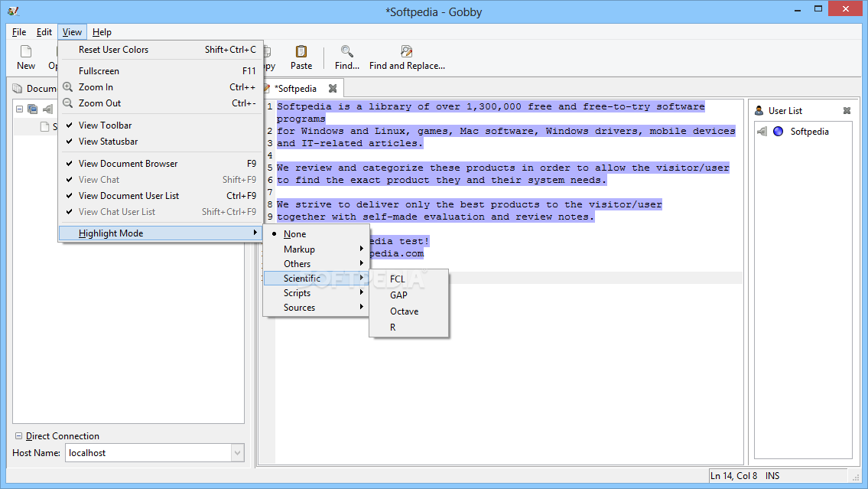This screenshot has height=489, width=868.
Task: Collapse the document browser tree node
Action: click(19, 109)
